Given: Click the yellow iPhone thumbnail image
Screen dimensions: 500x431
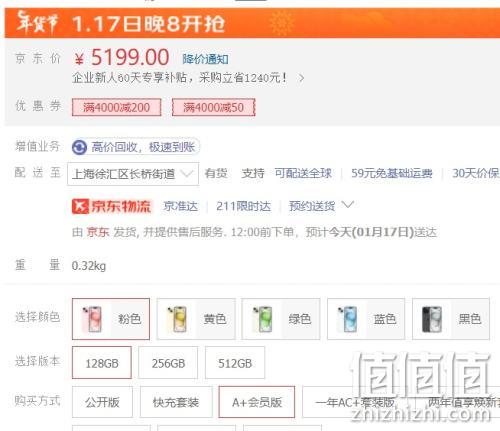Looking at the screenshot, I should coord(177,319).
